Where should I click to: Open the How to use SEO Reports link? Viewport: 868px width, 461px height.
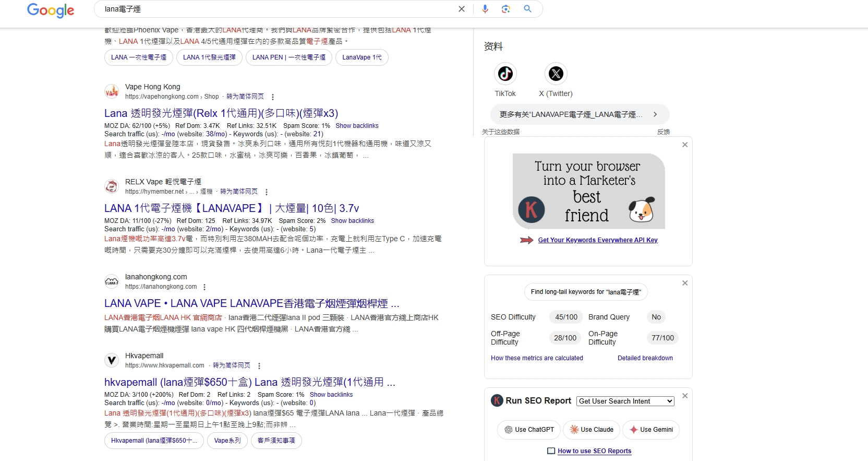[595, 451]
